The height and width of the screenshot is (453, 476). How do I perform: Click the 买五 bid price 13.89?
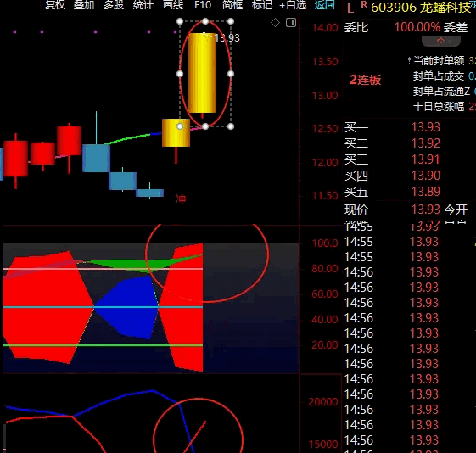point(426,192)
